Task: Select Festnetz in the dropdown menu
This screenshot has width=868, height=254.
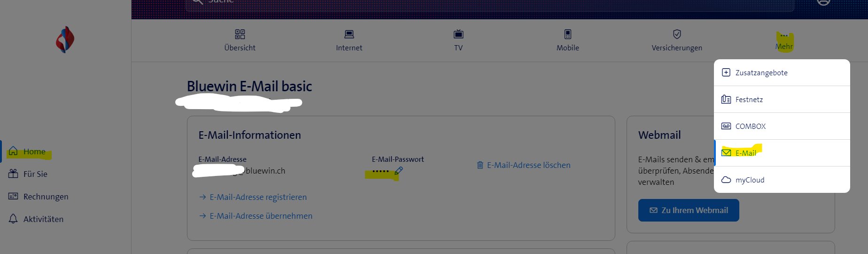Action: pos(749,99)
